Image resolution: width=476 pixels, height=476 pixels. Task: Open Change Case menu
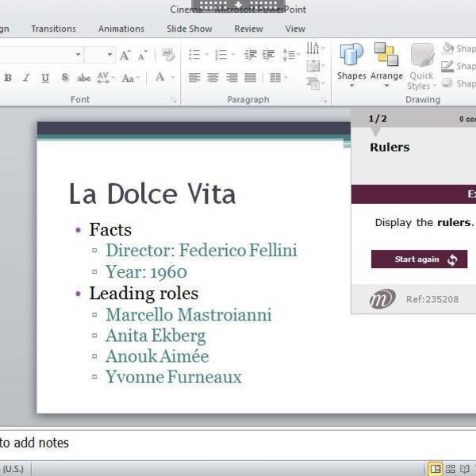[x=131, y=78]
